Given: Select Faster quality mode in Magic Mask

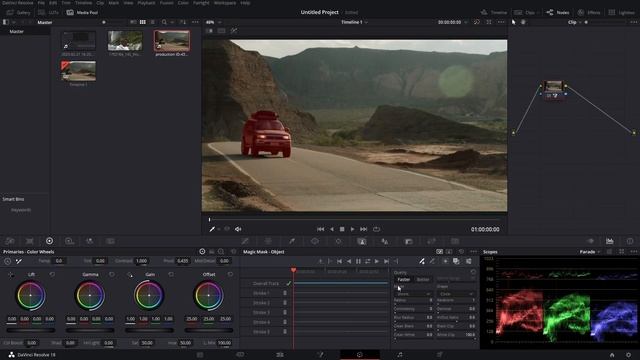Looking at the screenshot, I should [x=404, y=280].
